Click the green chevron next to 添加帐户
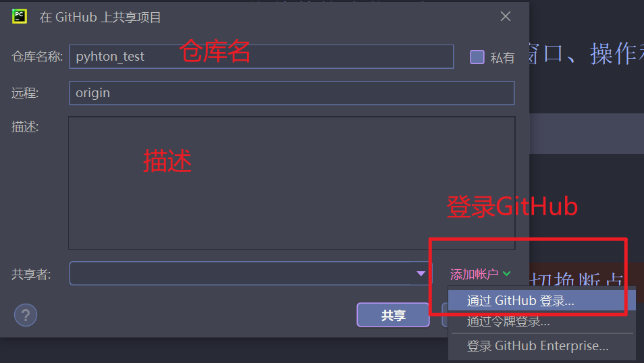This screenshot has width=644, height=363. coord(507,273)
